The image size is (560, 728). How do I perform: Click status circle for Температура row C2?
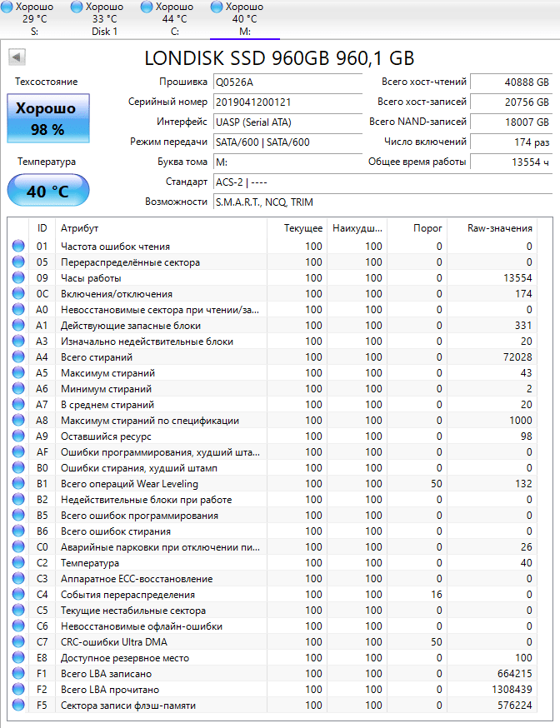point(18,562)
